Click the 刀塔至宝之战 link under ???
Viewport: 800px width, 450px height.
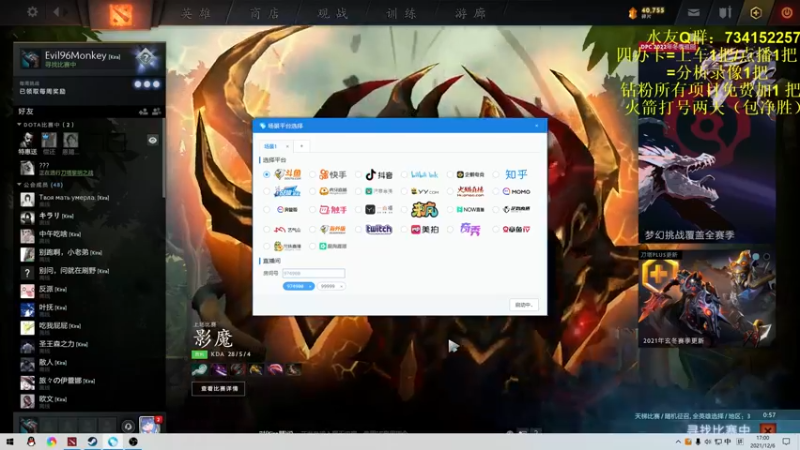coord(77,173)
